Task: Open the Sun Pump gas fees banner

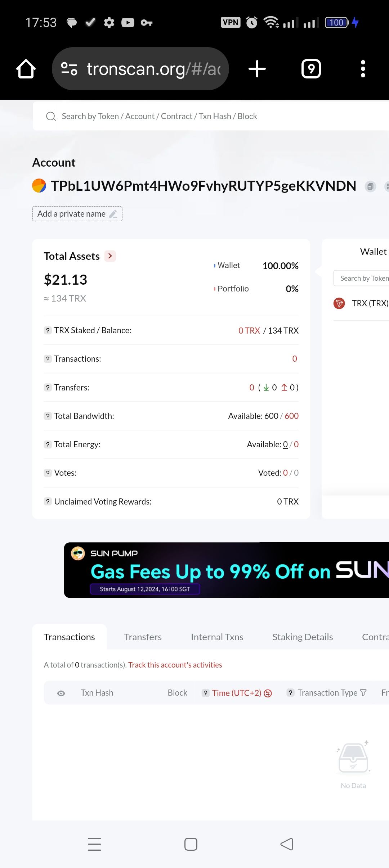Action: pos(227,570)
